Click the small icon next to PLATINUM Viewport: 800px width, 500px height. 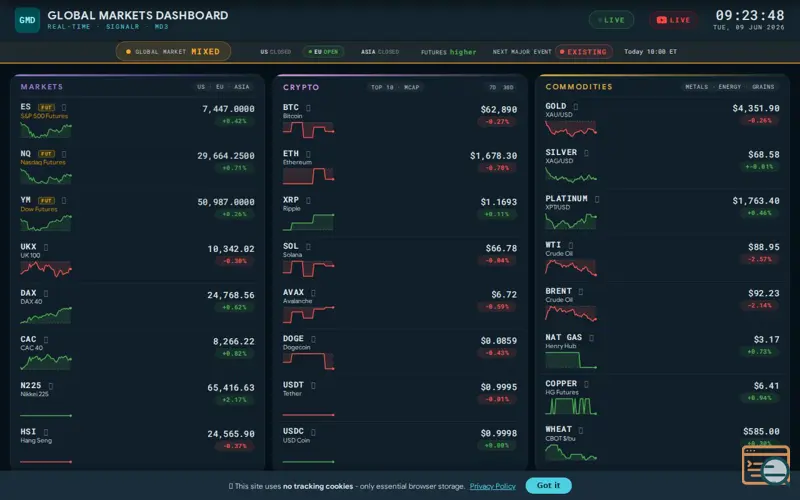[597, 199]
